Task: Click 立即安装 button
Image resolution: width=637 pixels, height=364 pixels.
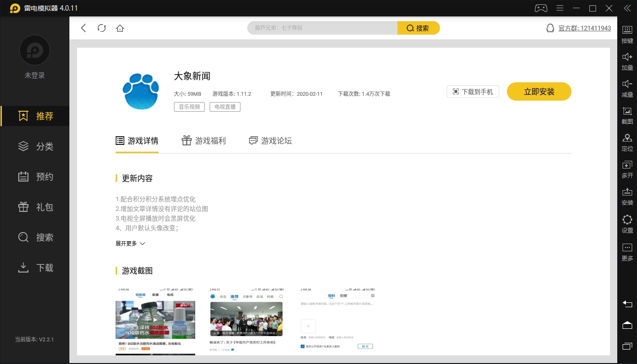Action: pos(539,91)
